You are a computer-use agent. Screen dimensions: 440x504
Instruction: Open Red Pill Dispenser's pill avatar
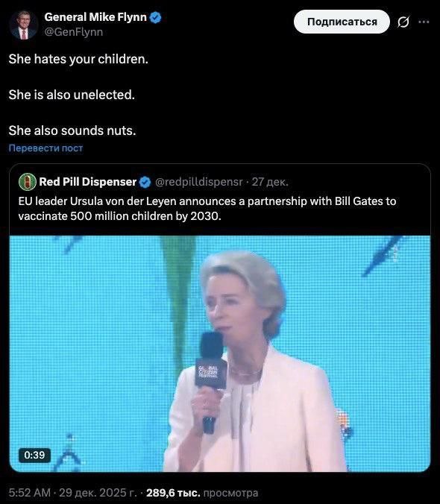(x=28, y=182)
